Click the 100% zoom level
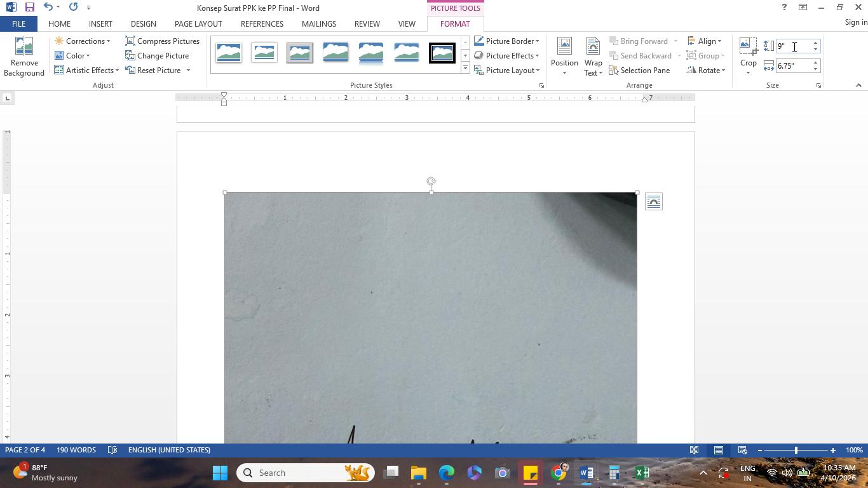The image size is (868, 488). point(854,451)
